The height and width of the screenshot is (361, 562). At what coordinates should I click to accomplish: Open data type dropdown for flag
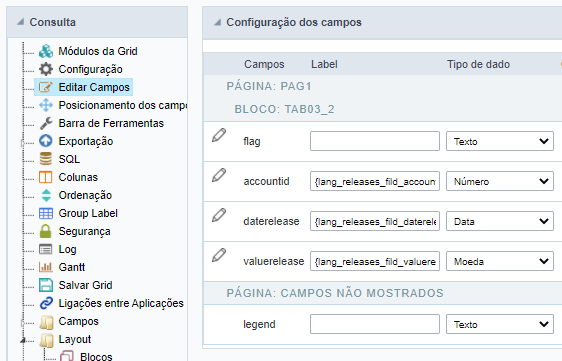coord(500,141)
